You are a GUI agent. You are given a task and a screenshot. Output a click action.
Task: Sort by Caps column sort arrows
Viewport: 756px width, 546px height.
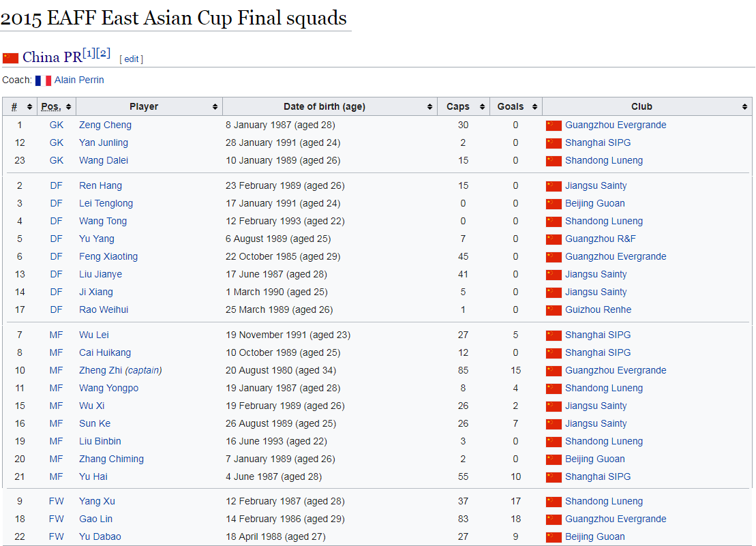click(482, 106)
